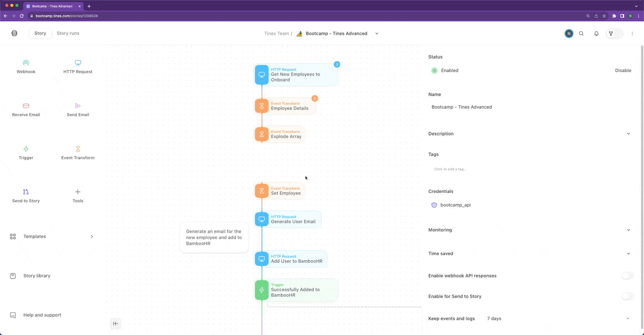The image size is (644, 335).
Task: Select the Generate User Email node
Action: point(288,219)
